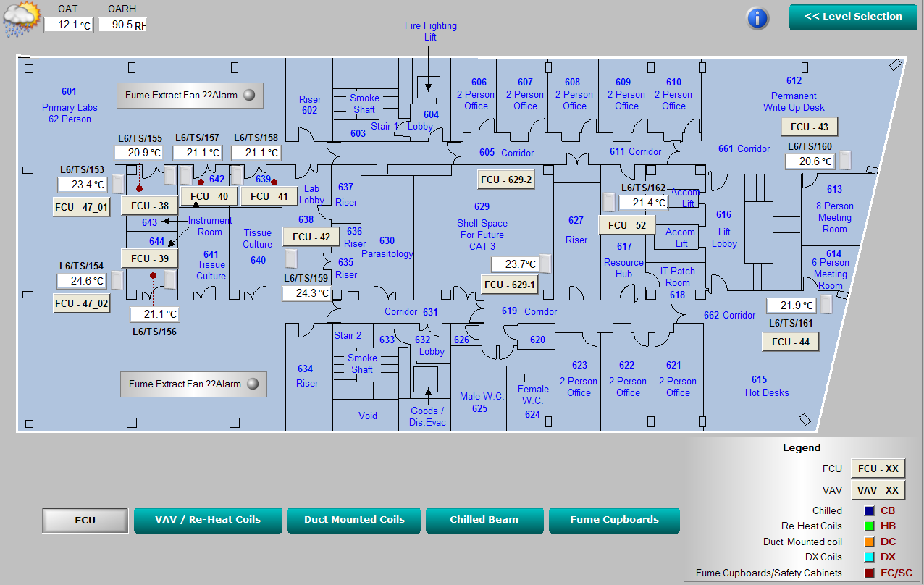Click the upper Fume Extract Fan alarm indicator
This screenshot has width=924, height=585.
pyautogui.click(x=249, y=95)
